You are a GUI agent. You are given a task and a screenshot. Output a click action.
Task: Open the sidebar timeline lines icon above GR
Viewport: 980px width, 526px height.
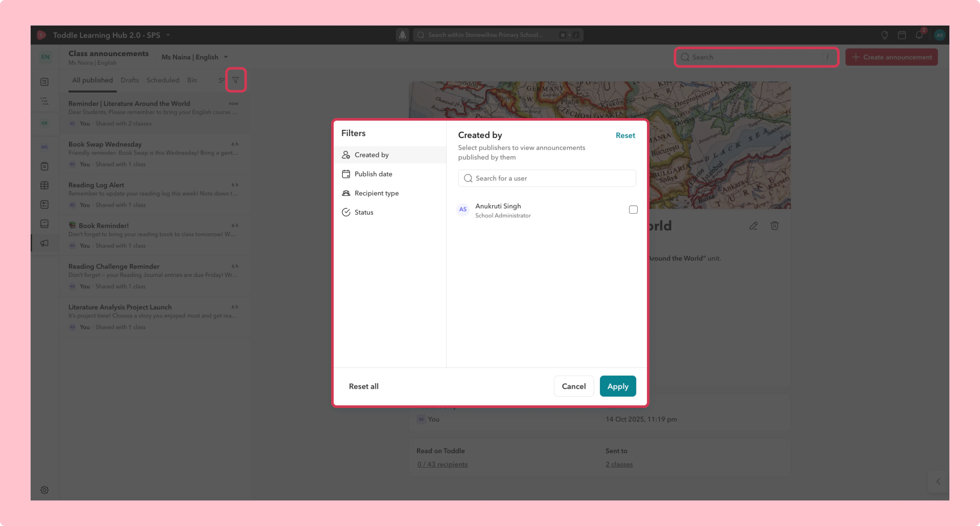[x=45, y=101]
